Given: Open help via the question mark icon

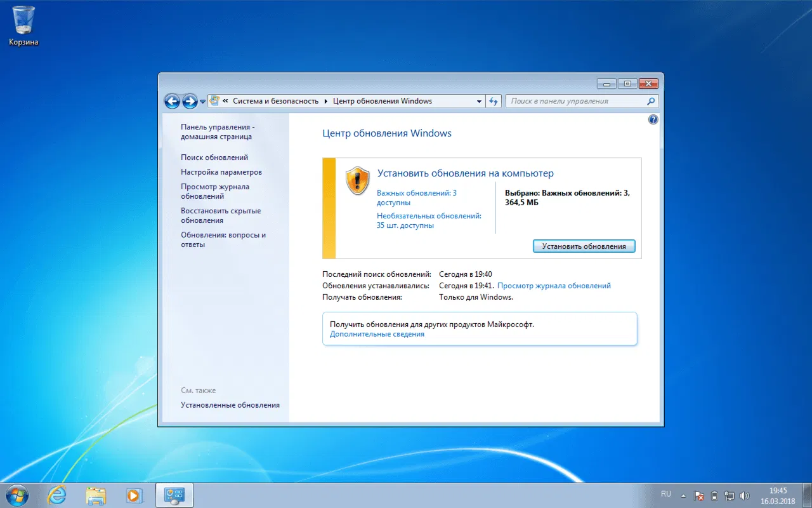Looking at the screenshot, I should tap(653, 119).
